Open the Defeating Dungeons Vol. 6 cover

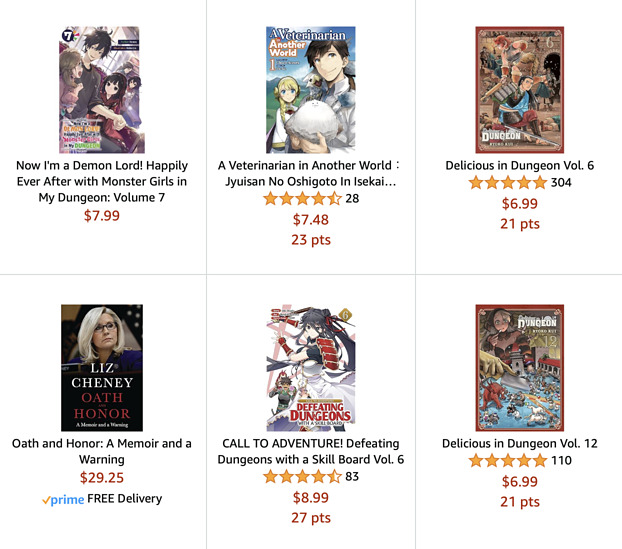311,368
